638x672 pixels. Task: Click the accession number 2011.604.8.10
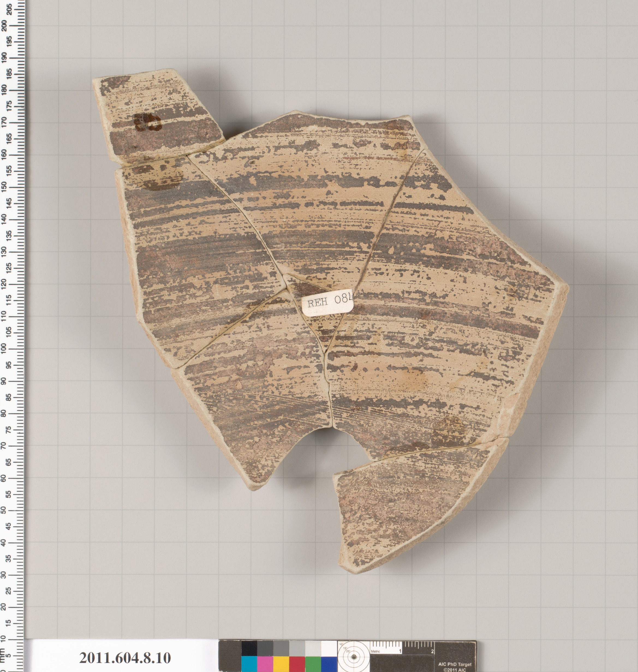pos(125,658)
